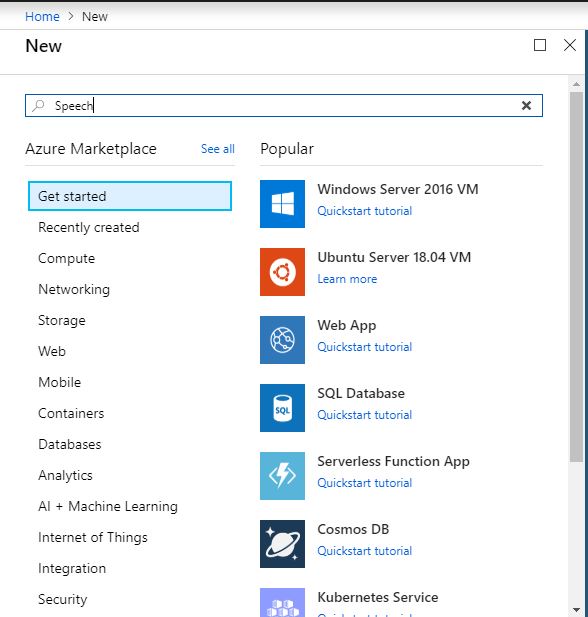Select the Ubuntu Server 18.04 VM icon
The image size is (588, 617).
282,272
